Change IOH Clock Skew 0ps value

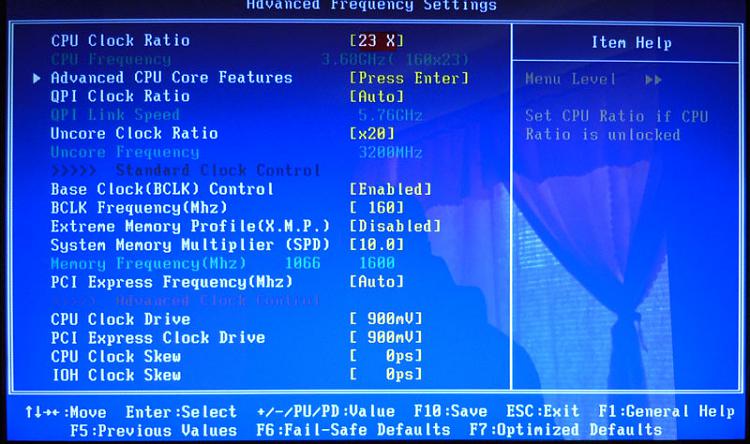[x=386, y=375]
